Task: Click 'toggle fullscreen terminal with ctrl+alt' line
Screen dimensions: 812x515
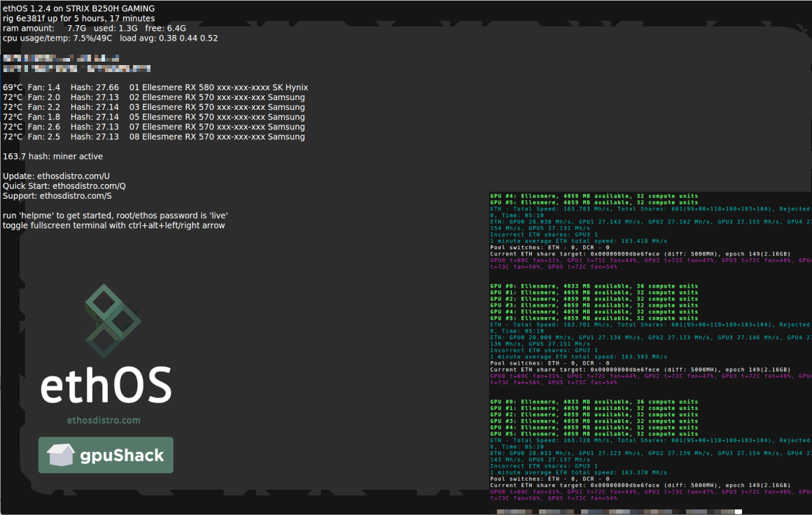Action: click(x=114, y=225)
